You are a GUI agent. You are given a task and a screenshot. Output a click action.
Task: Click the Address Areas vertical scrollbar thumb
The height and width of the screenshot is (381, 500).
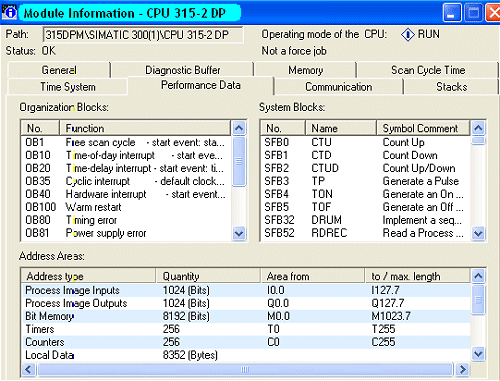[x=478, y=299]
